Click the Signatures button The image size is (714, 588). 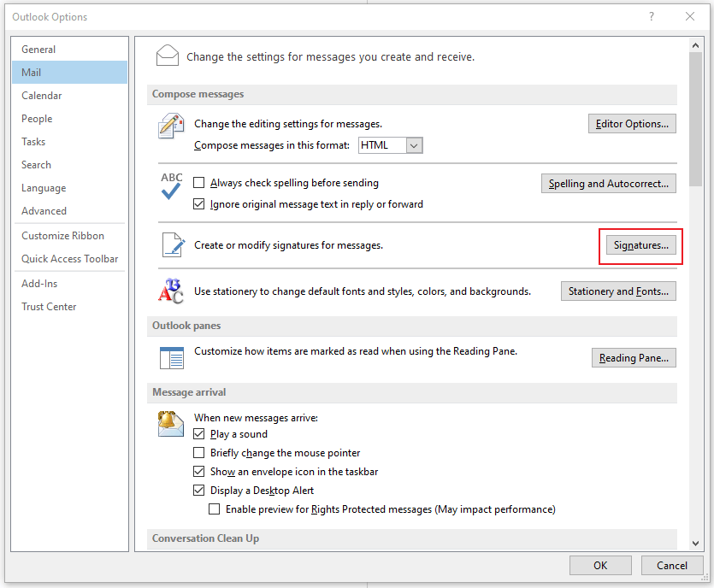pos(640,244)
